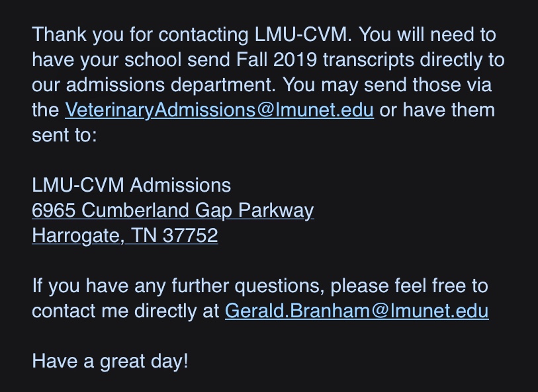Viewport: 538px width, 392px height.
Task: Click the "transcripts directly to" text
Action: pos(414,60)
